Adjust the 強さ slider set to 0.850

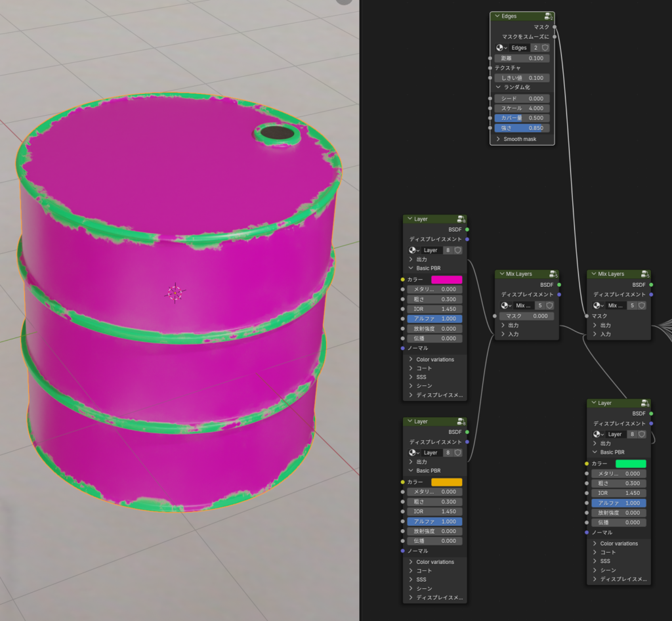click(x=522, y=128)
